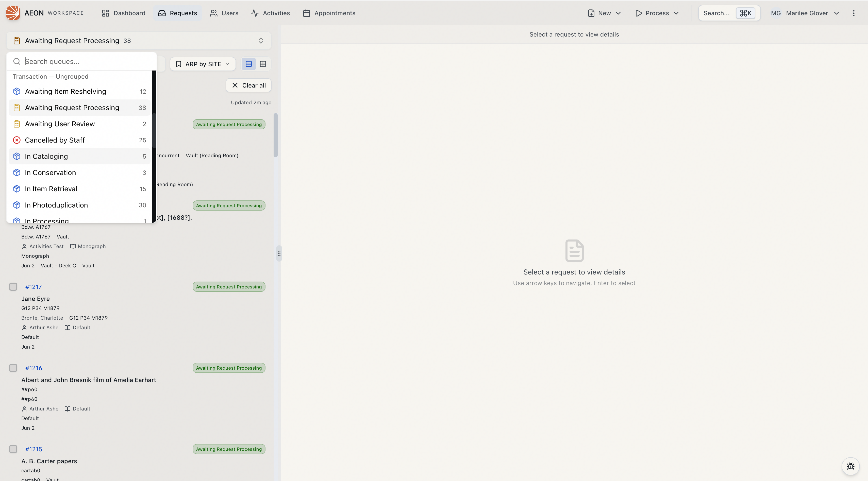Viewport: 868px width, 481px height.
Task: Click the status badge on request #1216
Action: tap(229, 368)
